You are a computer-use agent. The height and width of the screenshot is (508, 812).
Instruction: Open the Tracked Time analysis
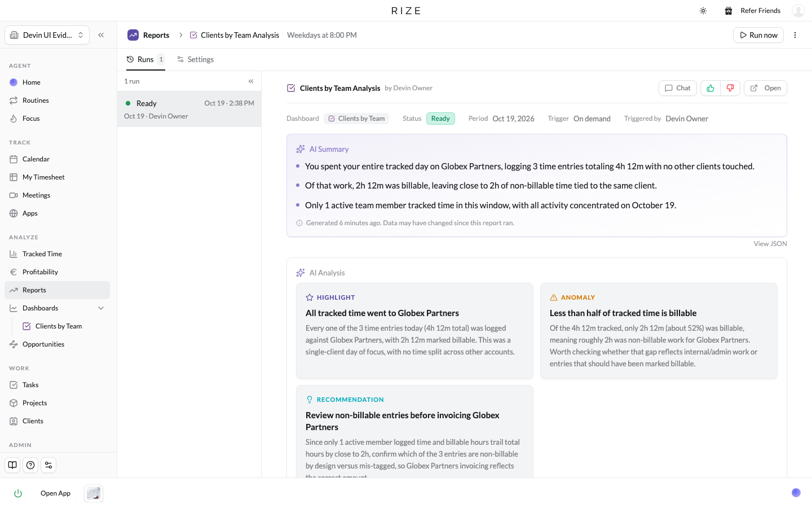(57, 254)
